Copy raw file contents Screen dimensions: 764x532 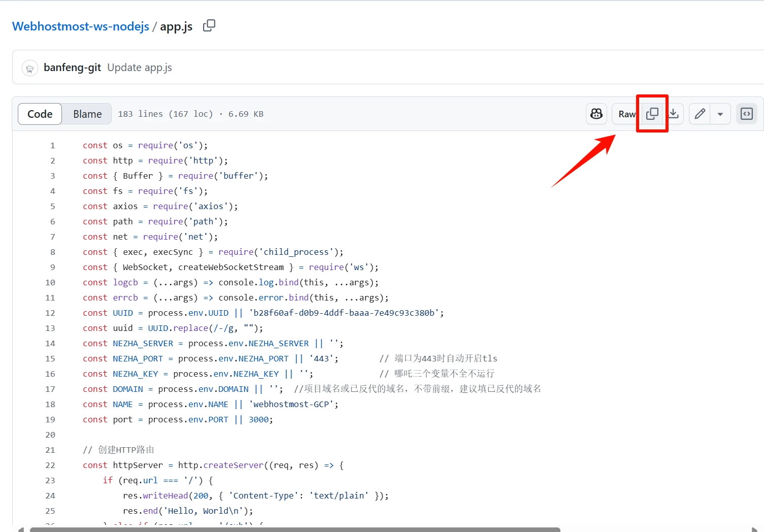(652, 114)
